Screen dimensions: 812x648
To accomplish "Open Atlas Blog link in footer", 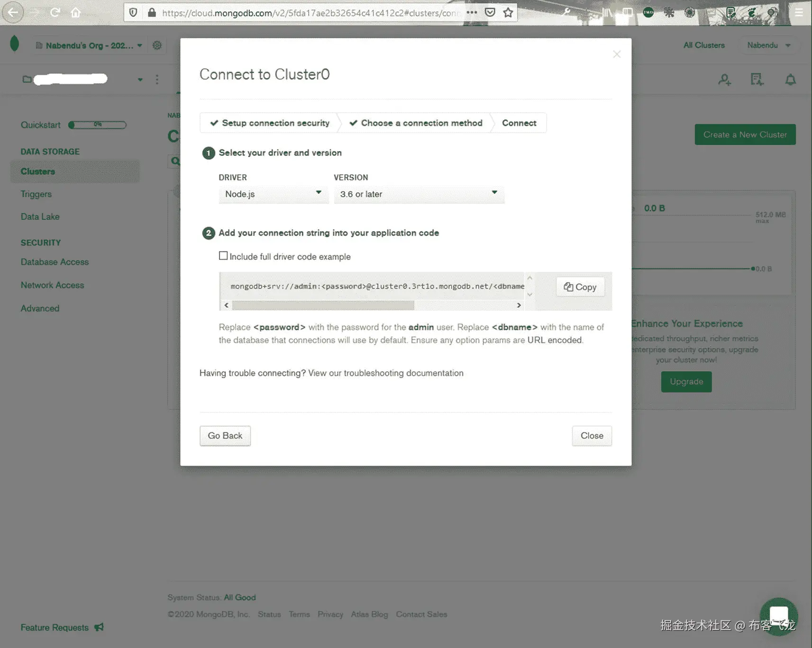I will click(369, 614).
